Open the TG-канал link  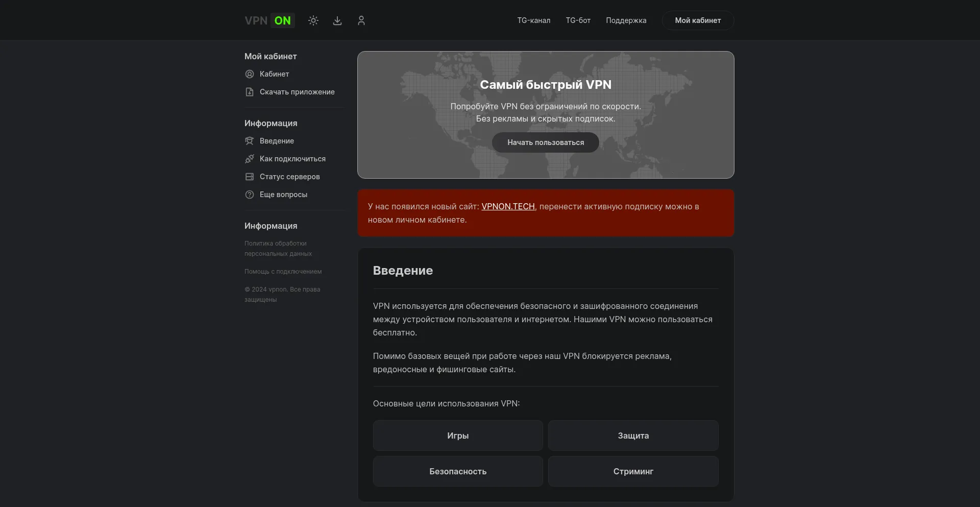coord(534,20)
